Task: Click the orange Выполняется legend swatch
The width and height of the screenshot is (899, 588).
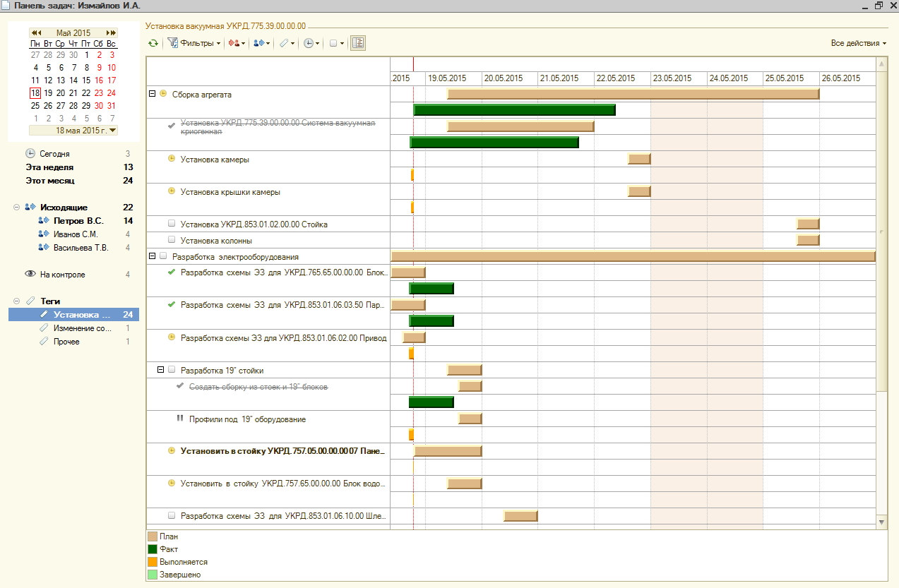Action: tap(153, 562)
